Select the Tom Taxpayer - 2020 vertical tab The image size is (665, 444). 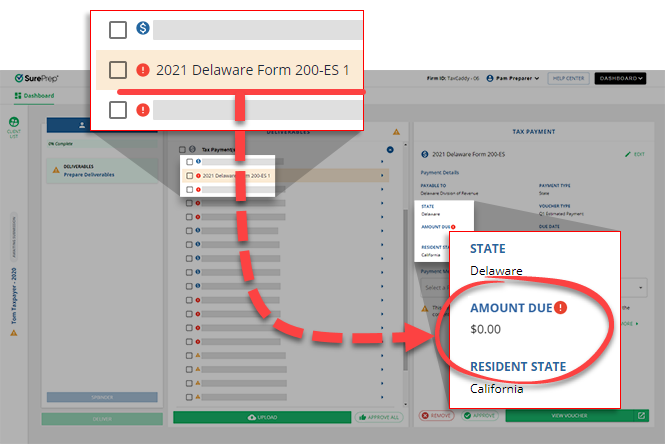tap(14, 296)
